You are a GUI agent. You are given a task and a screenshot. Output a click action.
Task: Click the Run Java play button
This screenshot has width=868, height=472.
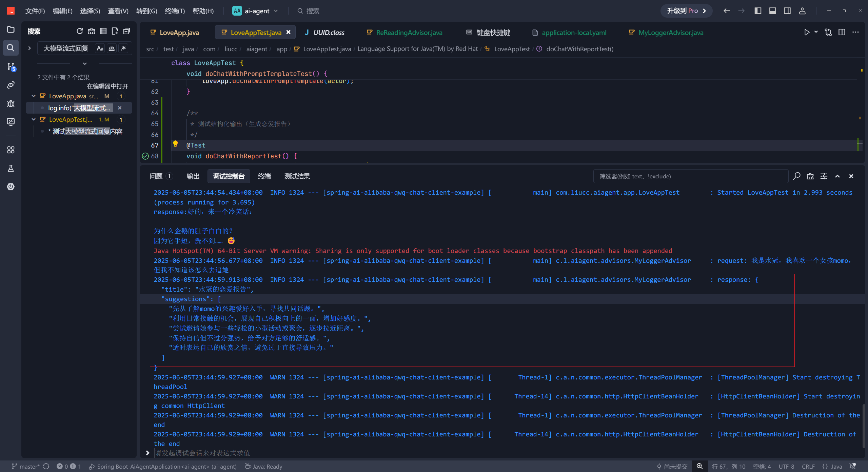pyautogui.click(x=807, y=32)
